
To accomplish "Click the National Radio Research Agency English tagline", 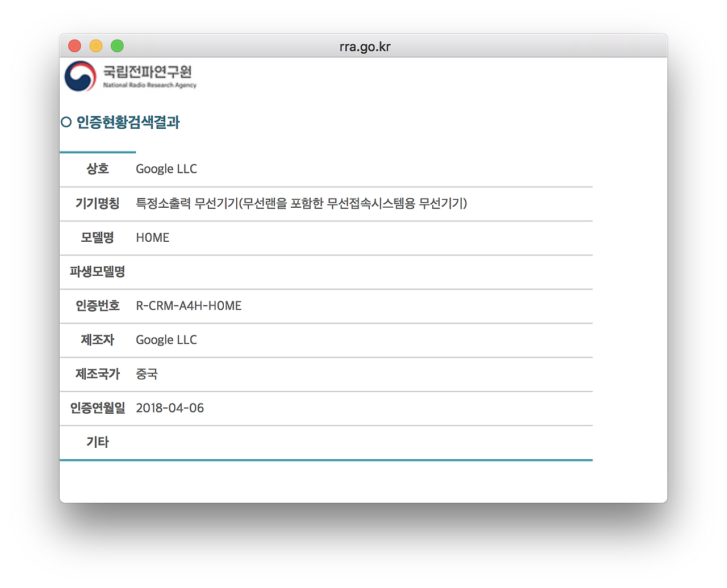I will [151, 85].
